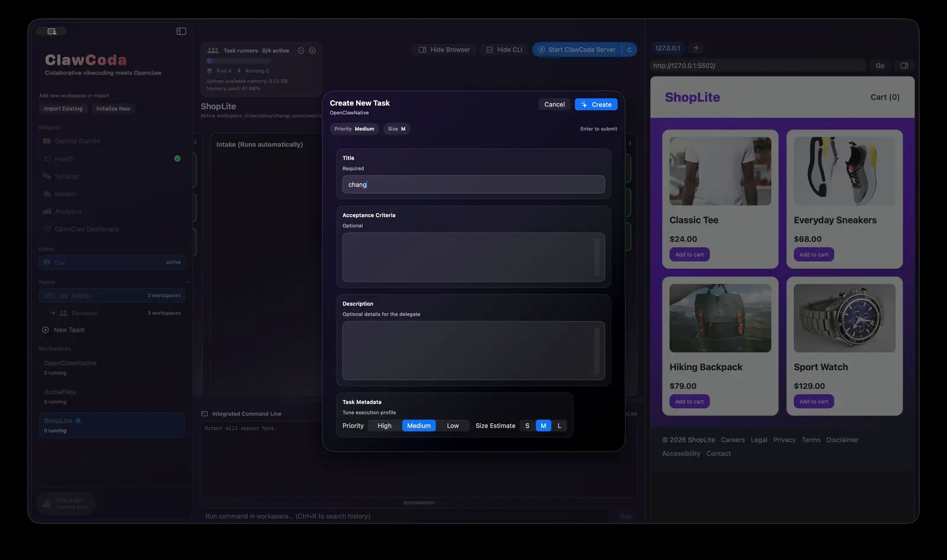The image size is (947, 560).
Task: Click the profile card icon at top-left
Action: click(x=51, y=31)
